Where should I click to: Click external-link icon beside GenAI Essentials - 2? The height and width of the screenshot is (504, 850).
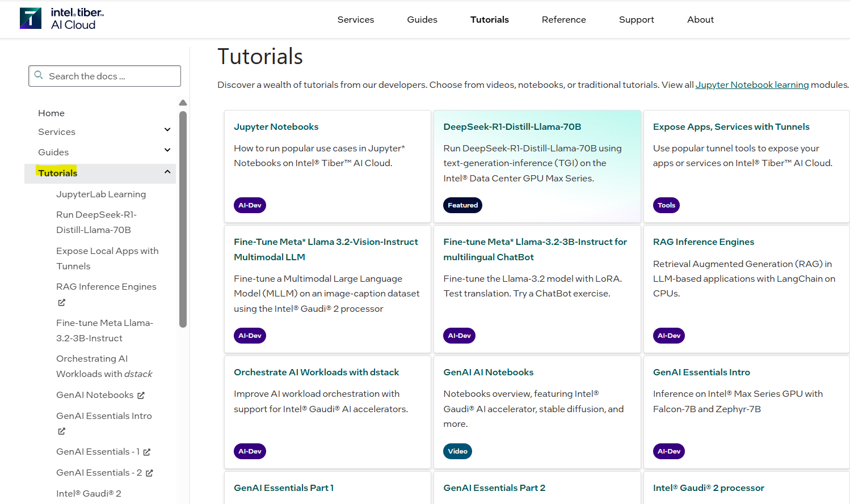[x=149, y=473]
